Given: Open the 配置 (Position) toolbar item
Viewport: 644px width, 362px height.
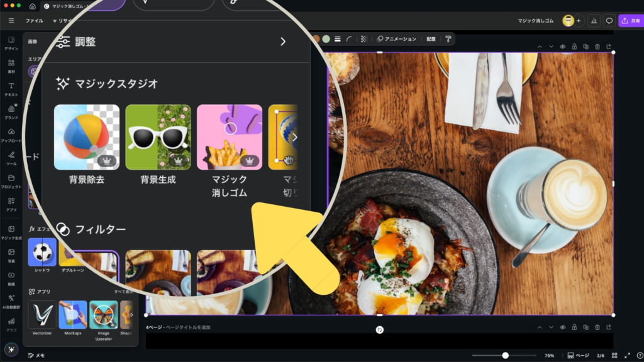Looking at the screenshot, I should coord(431,39).
